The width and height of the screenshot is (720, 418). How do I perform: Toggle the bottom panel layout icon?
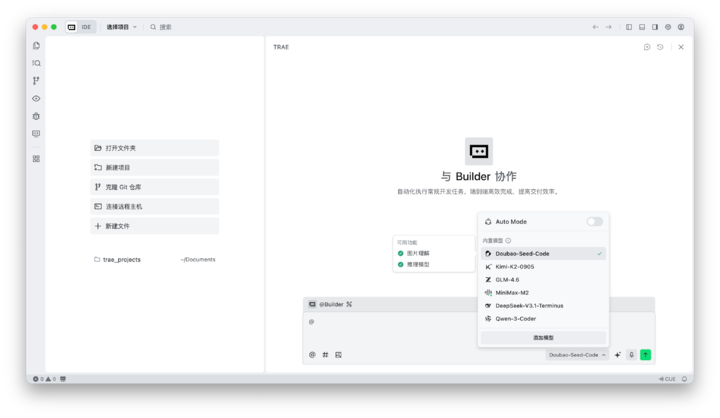point(642,27)
